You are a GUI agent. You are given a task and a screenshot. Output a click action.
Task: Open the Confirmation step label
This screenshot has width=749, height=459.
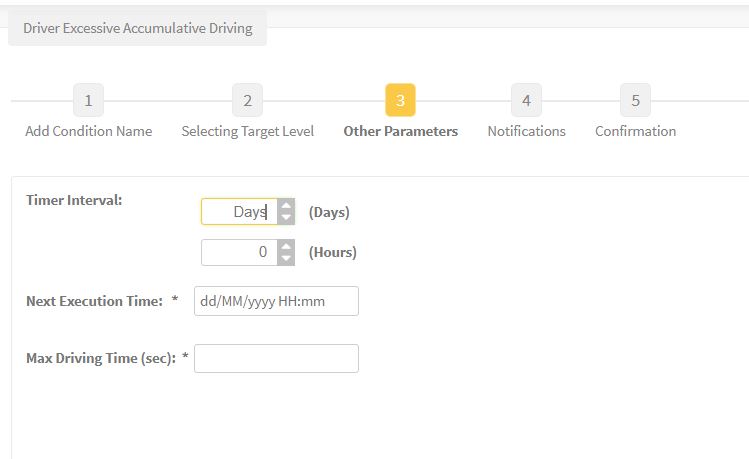click(635, 131)
